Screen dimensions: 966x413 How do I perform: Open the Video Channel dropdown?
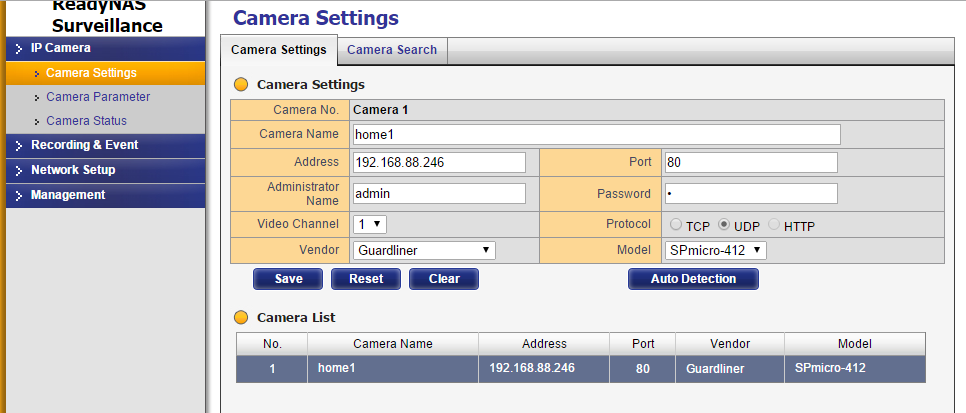(x=370, y=224)
